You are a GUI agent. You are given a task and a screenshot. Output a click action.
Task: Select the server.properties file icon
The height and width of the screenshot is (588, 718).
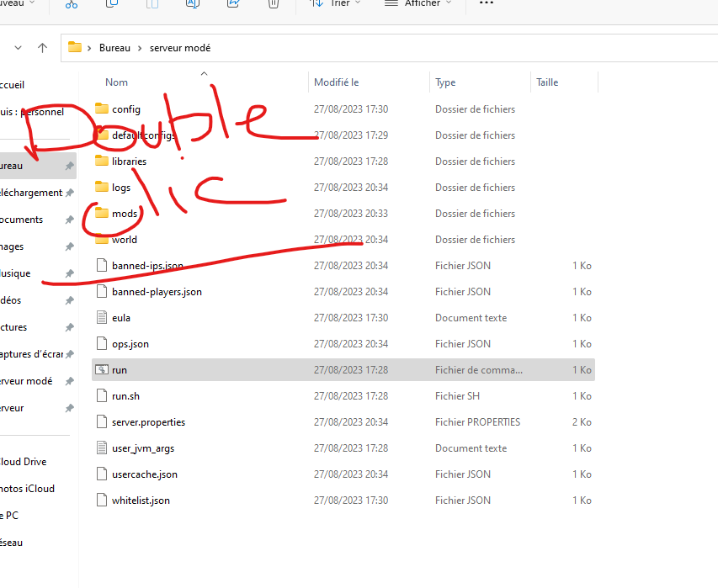[102, 422]
